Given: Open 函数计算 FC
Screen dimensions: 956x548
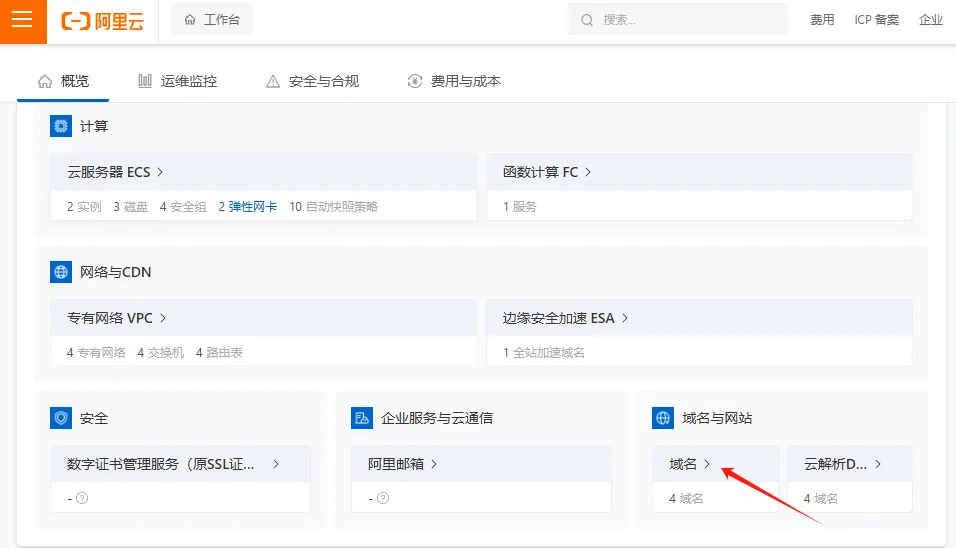Looking at the screenshot, I should click(540, 172).
